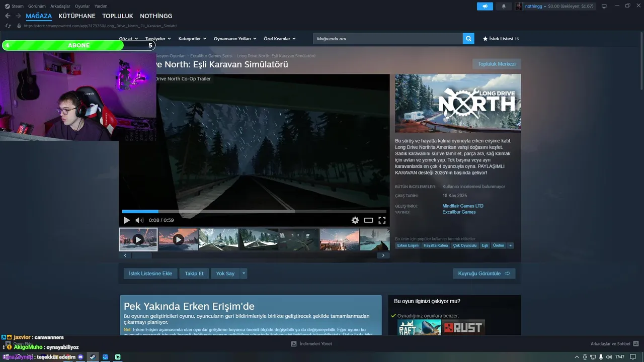644x362 pixels.
Task: Click the nothingg profile avatar
Action: 519,6
